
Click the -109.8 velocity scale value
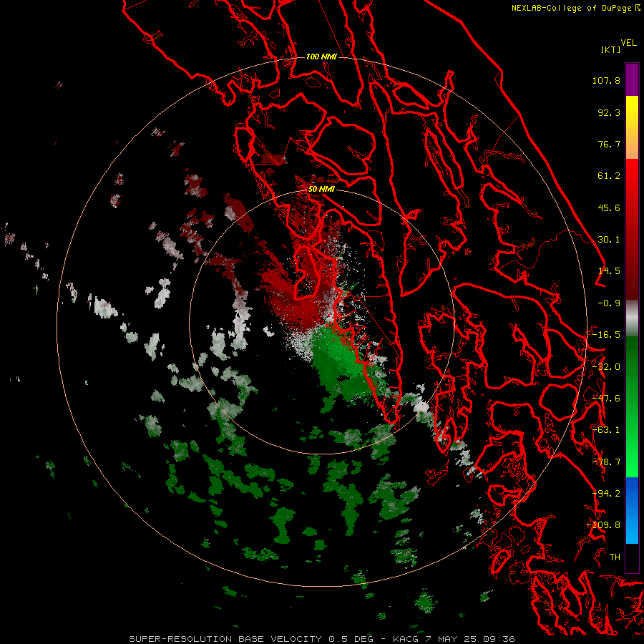coord(604,525)
